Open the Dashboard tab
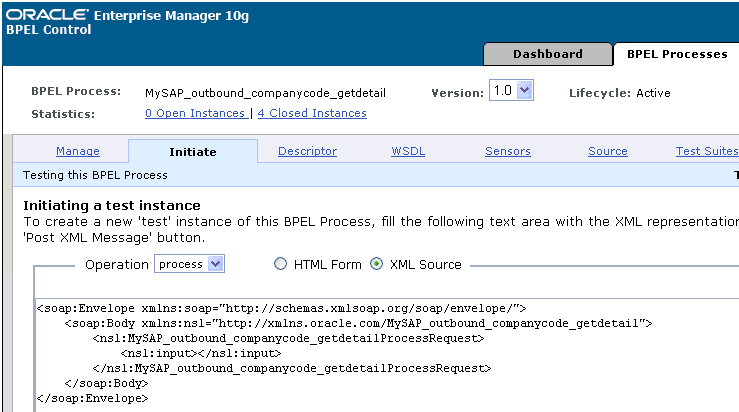739x412 pixels. (548, 54)
